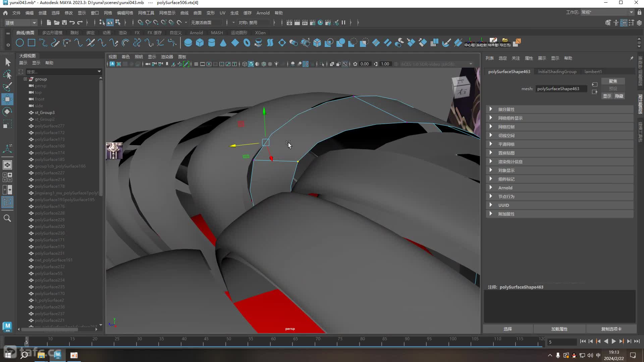Select the NURBS circle shelf icon
This screenshot has height=362, width=644.
click(x=20, y=43)
